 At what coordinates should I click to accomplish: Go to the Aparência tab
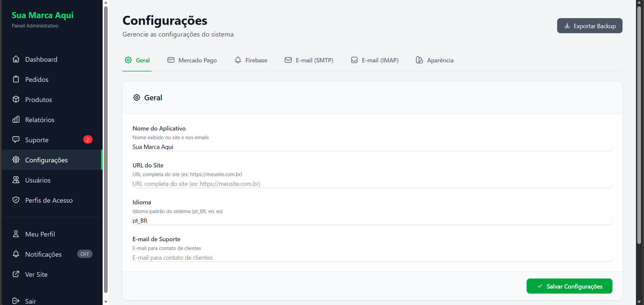[435, 60]
